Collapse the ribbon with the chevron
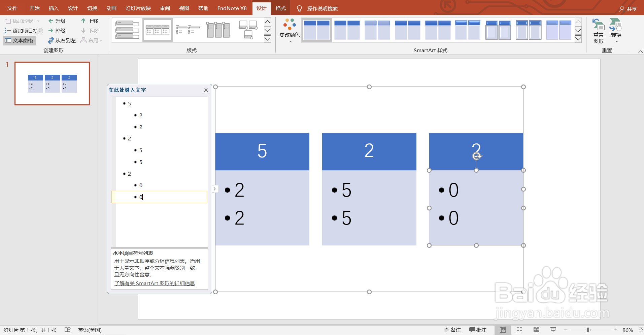 (640, 52)
